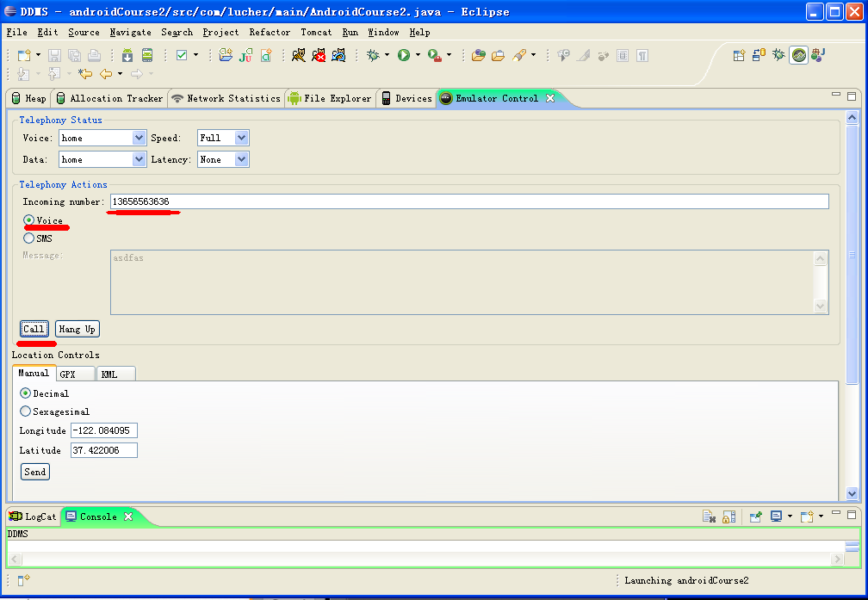The height and width of the screenshot is (600, 868).
Task: Choose the Sexagesimal coordinate option
Action: pyautogui.click(x=26, y=411)
